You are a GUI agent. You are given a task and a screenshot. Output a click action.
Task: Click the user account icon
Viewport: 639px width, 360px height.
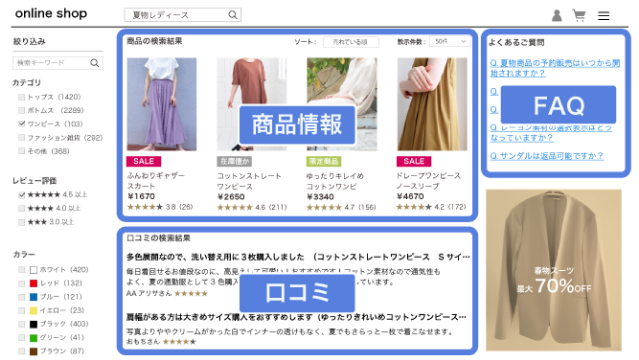click(x=557, y=15)
